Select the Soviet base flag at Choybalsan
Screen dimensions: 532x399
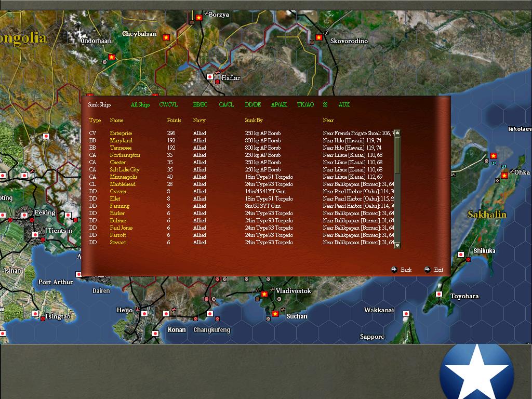166,37
